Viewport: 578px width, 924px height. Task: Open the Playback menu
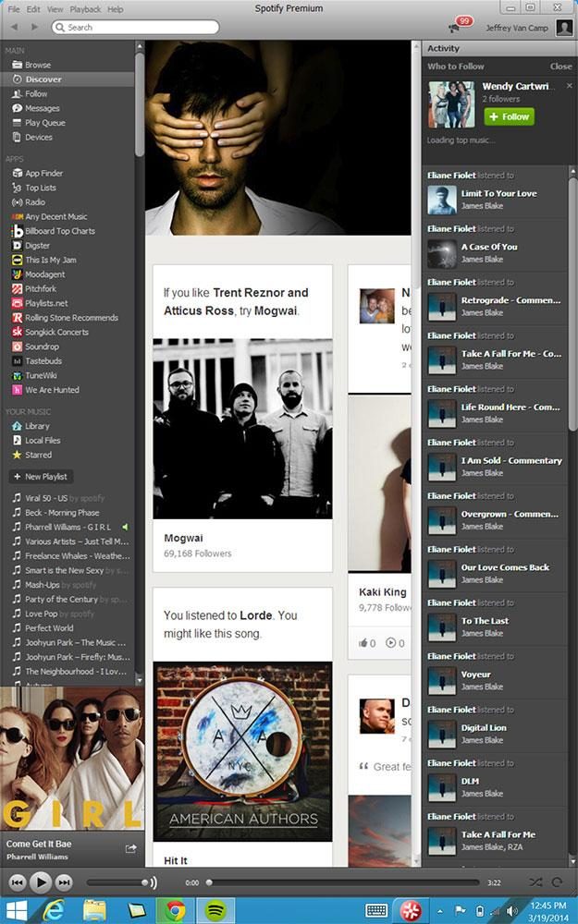tap(85, 9)
